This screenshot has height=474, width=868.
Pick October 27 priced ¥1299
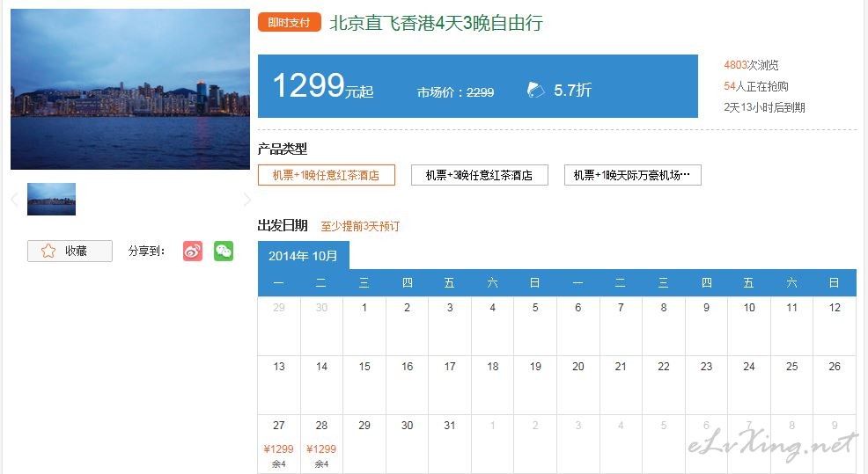279,444
